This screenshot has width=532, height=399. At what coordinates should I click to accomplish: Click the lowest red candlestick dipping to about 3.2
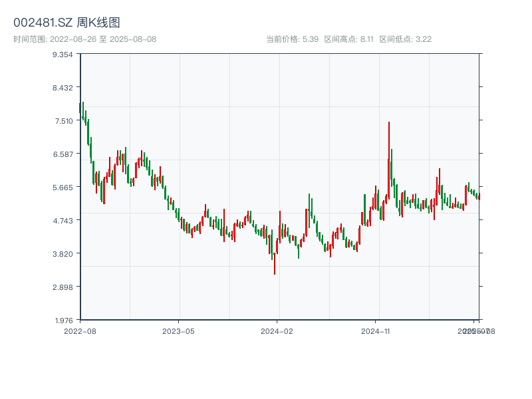point(275,263)
